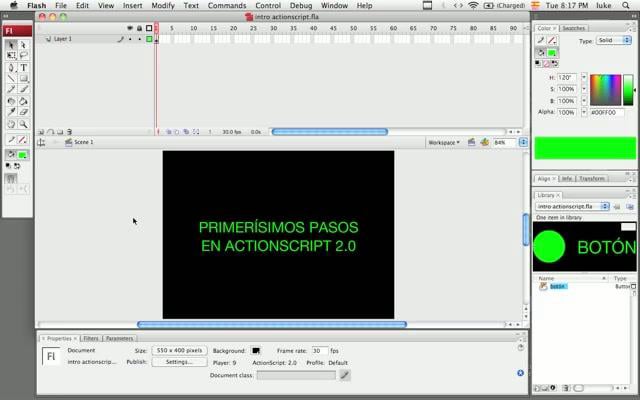Screen dimensions: 640x400
Task: Select the Pencil tool
Action: click(11, 89)
